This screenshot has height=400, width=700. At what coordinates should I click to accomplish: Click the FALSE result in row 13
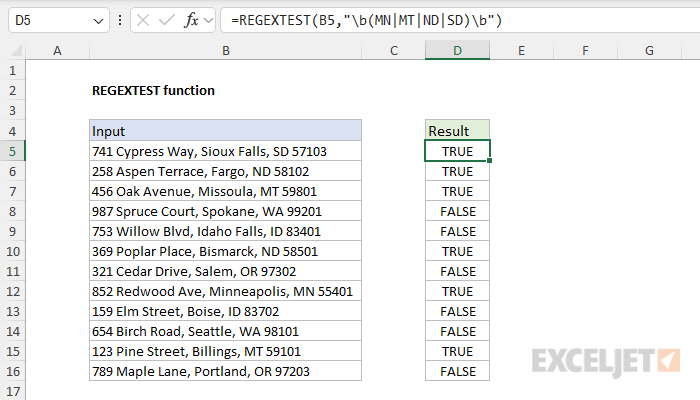[x=458, y=312]
